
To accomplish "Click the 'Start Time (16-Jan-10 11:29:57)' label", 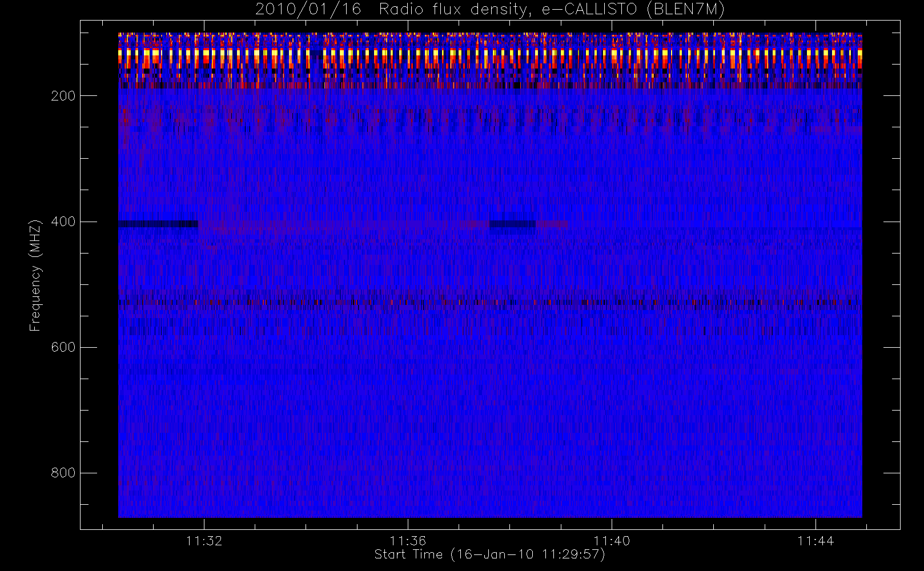I will click(x=489, y=554).
